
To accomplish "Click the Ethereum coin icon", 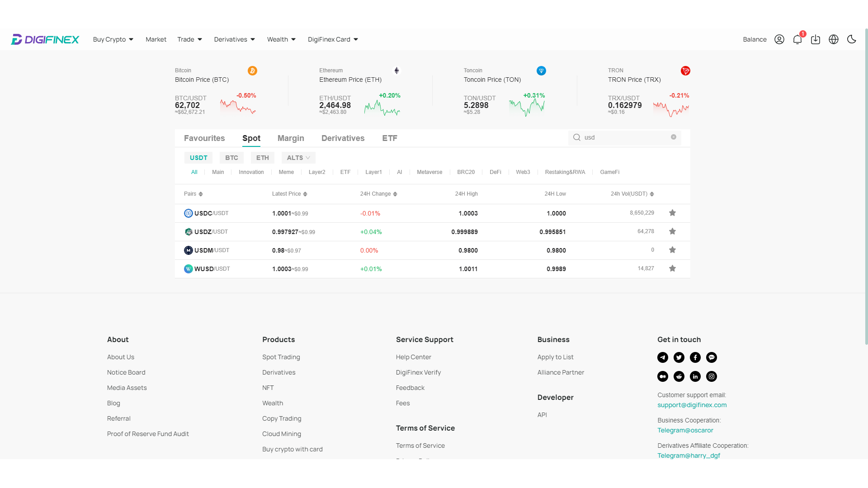I will 396,71.
